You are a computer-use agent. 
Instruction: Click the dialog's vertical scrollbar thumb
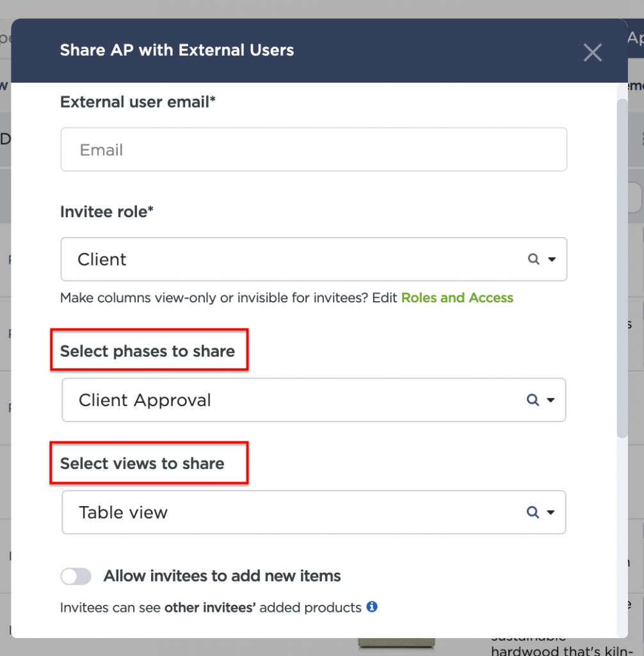(x=622, y=268)
